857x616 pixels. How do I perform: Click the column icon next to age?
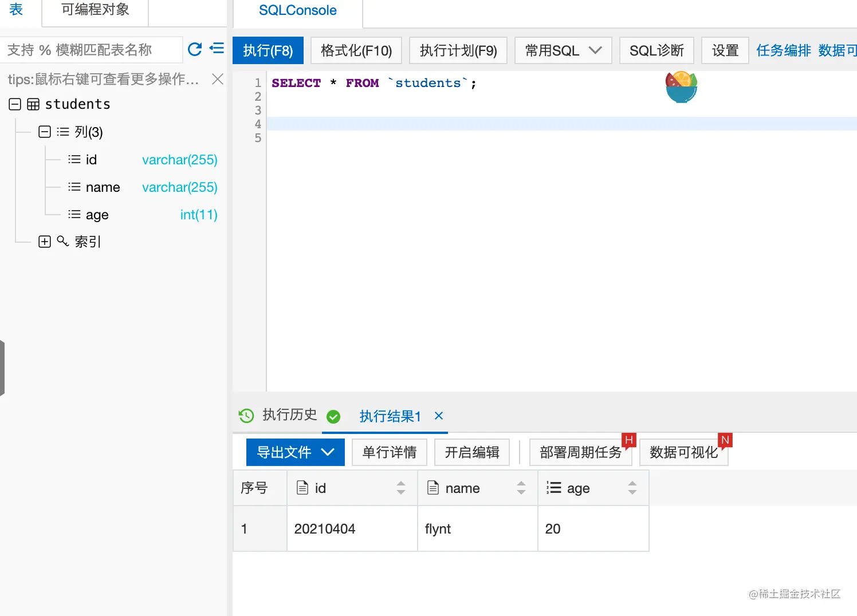point(74,214)
